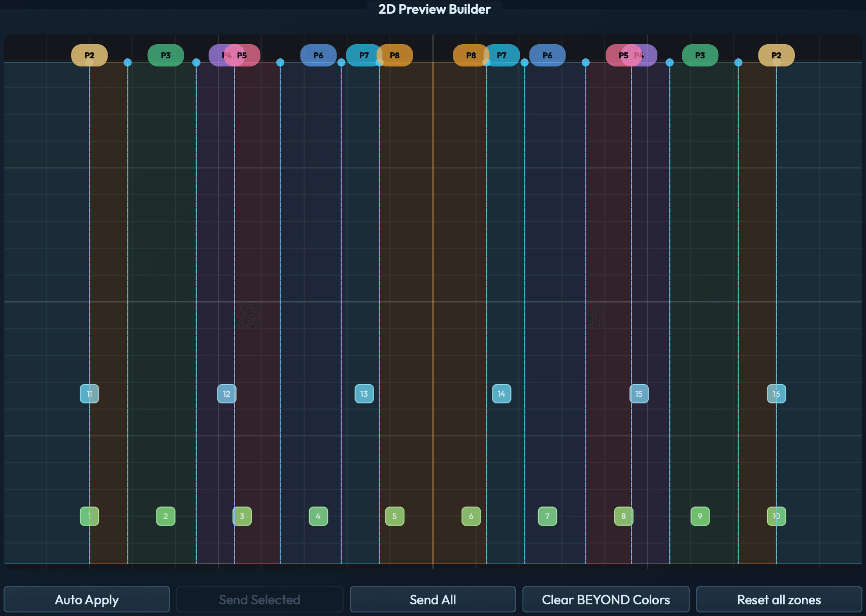Grab blue handle dot between left P7 and P8
866x616 pixels.
pyautogui.click(x=379, y=62)
